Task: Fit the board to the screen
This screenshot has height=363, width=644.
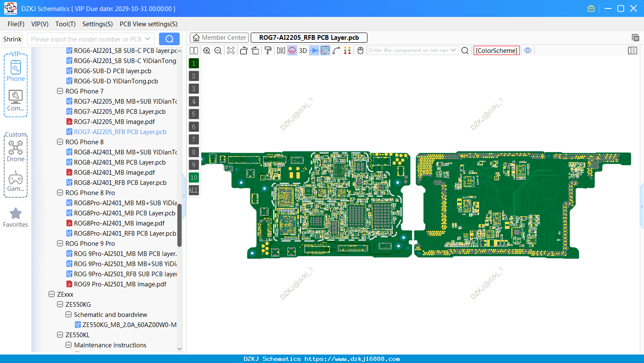Action: 231,50
